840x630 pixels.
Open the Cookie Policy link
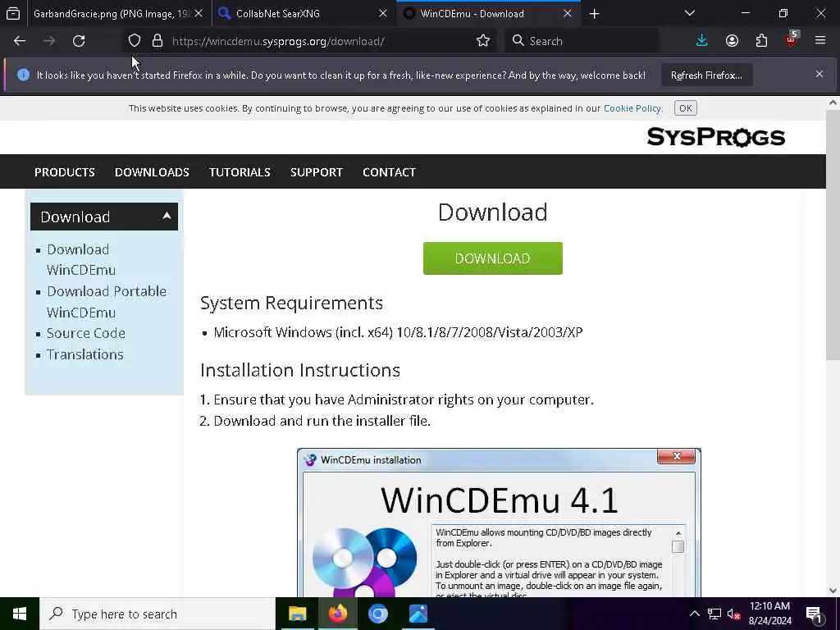pos(632,108)
